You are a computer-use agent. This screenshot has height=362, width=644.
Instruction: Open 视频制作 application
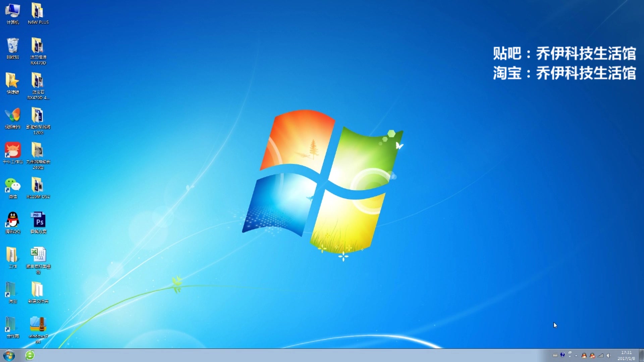(x=12, y=116)
